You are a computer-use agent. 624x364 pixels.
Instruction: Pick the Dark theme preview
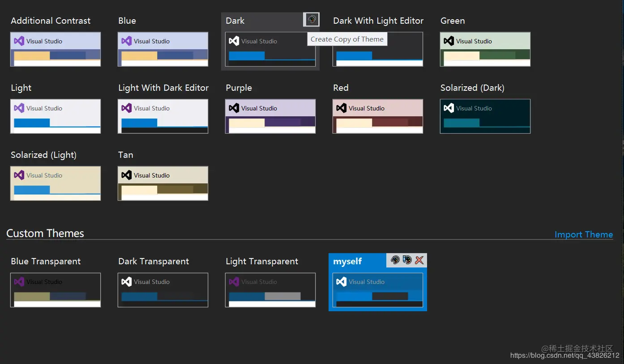tap(270, 49)
